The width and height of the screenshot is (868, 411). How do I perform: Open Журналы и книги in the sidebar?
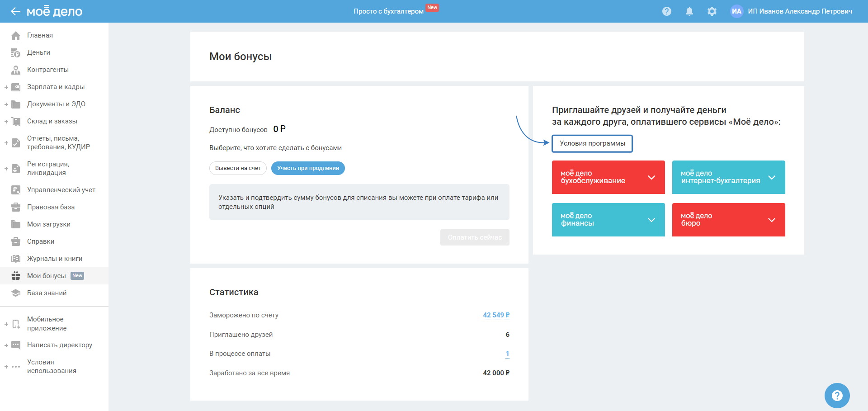coord(55,259)
